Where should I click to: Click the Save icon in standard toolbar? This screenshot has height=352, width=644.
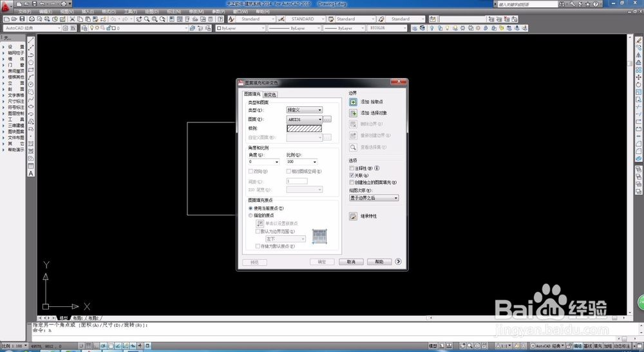click(22, 19)
